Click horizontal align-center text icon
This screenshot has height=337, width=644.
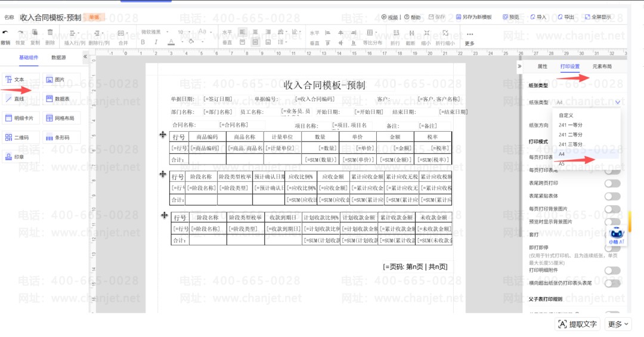(255, 32)
